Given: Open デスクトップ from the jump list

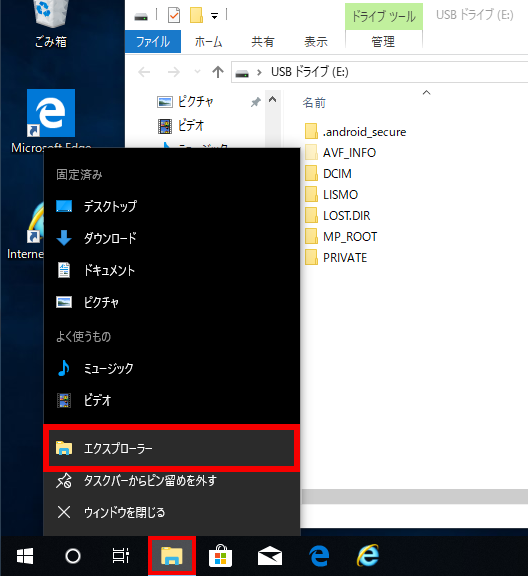Looking at the screenshot, I should (172, 206).
